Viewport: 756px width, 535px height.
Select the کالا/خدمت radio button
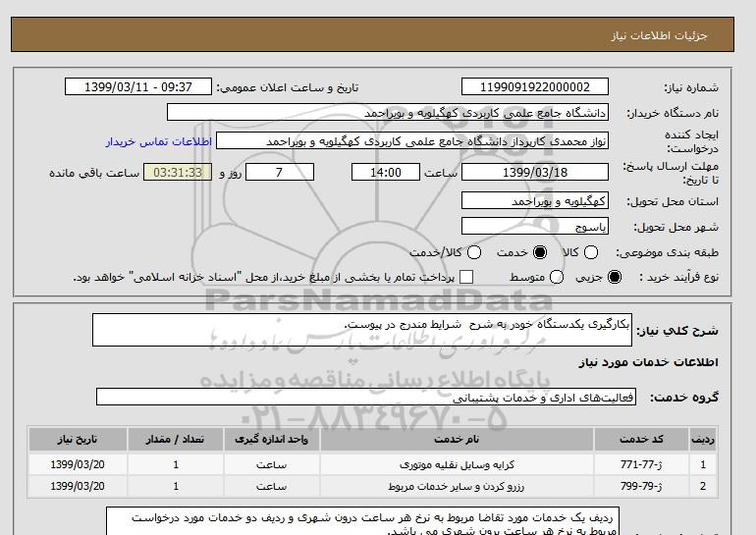(x=474, y=252)
